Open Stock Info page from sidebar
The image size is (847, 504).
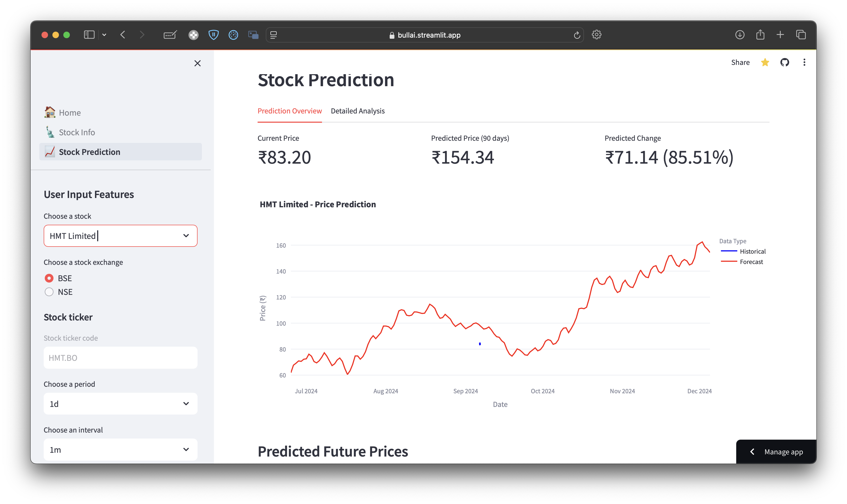coord(77,132)
